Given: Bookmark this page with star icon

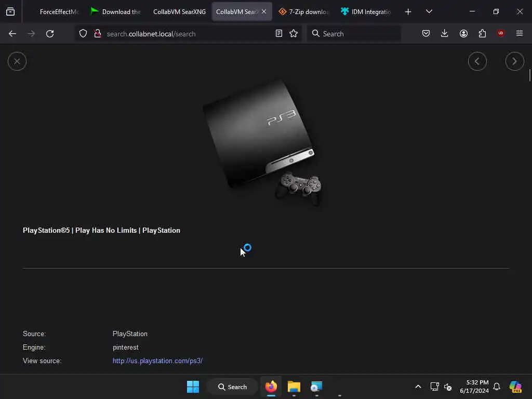Looking at the screenshot, I should point(294,34).
